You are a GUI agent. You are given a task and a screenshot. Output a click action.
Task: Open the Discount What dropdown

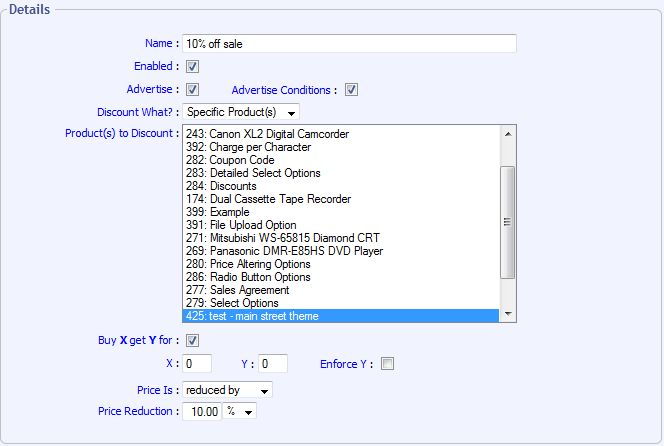point(241,111)
